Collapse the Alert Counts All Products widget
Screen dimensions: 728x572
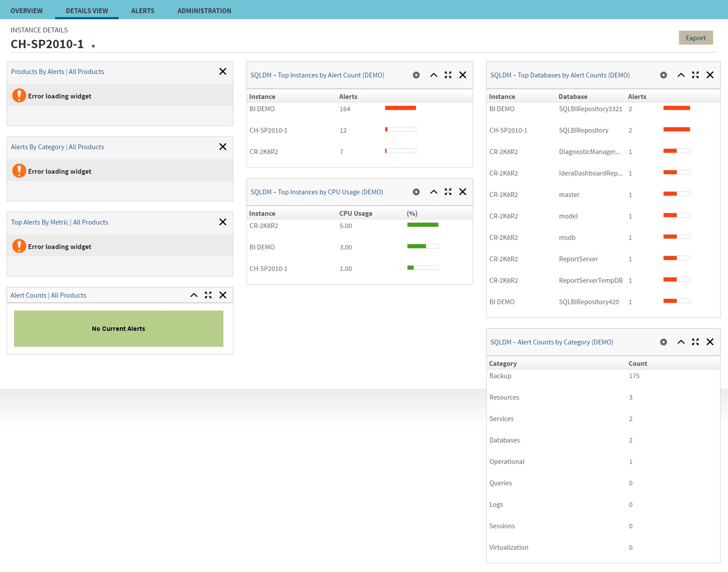click(x=193, y=295)
